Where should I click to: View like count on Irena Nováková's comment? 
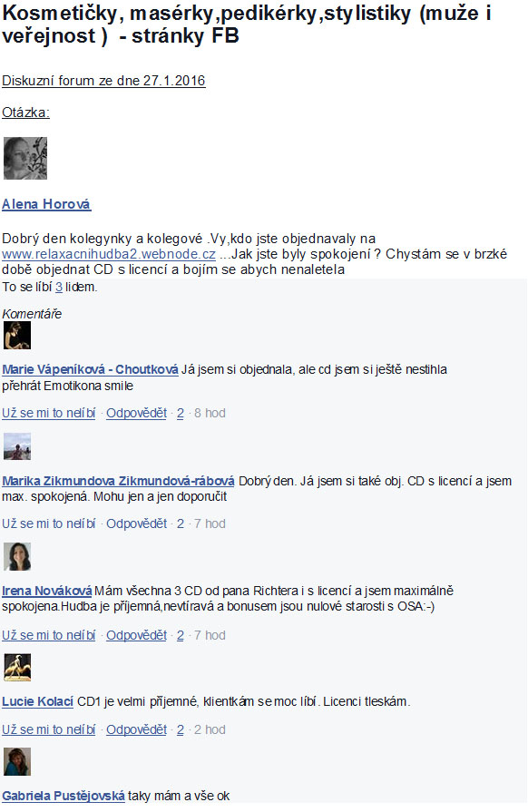tap(181, 635)
